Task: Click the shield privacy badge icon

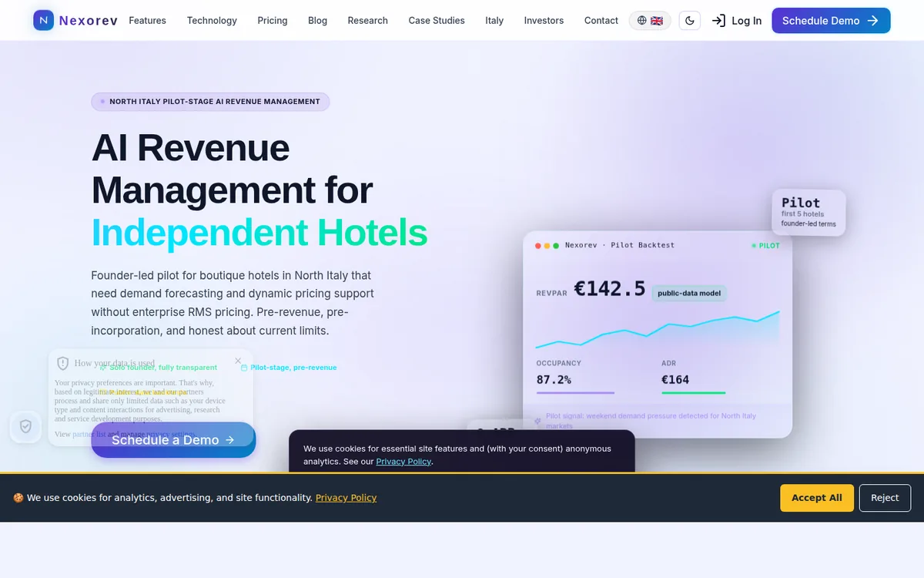Action: click(x=25, y=426)
